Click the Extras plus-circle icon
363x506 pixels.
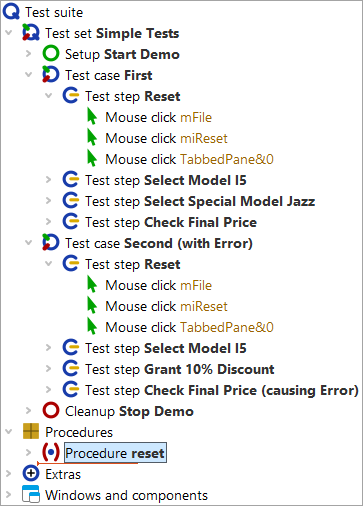(31, 474)
